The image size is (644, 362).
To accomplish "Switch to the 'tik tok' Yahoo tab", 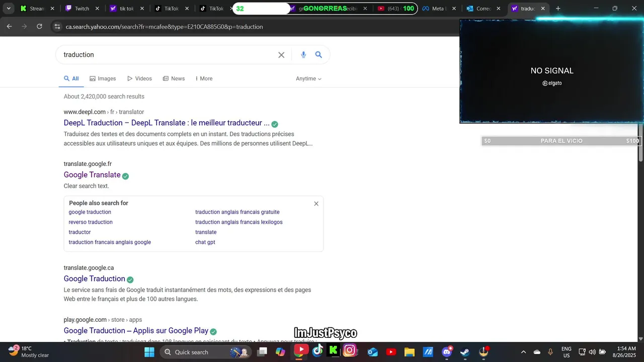I will pos(127,9).
